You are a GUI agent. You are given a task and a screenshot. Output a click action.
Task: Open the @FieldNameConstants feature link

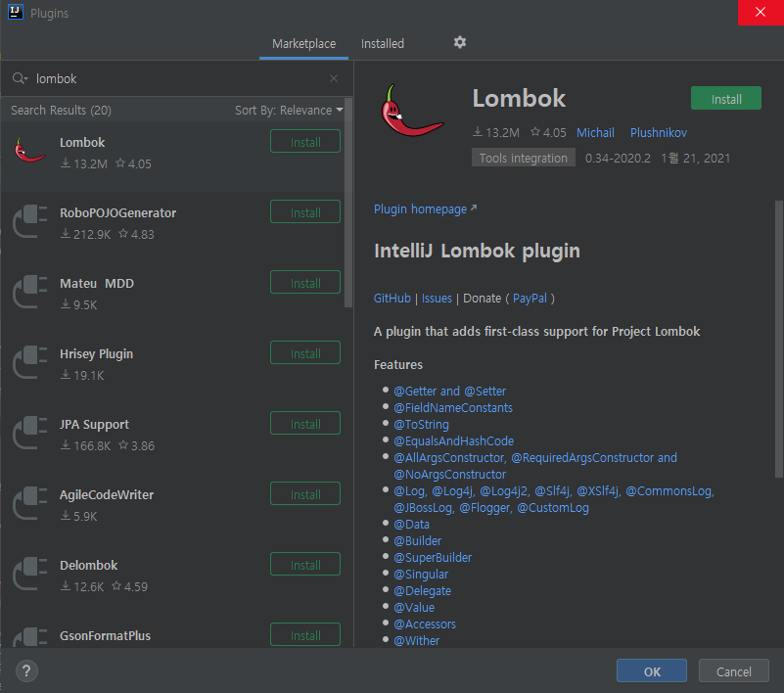click(x=453, y=407)
